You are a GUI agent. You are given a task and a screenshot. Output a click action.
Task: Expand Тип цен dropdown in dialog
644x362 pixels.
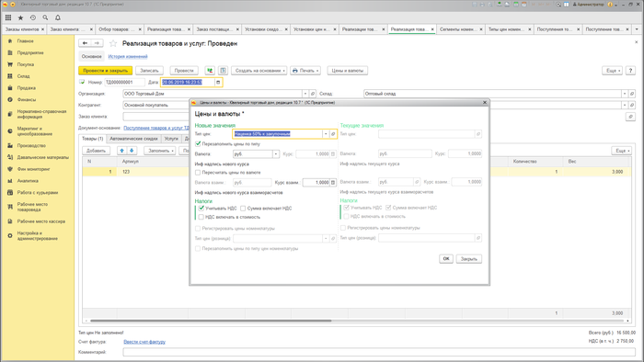coord(326,134)
